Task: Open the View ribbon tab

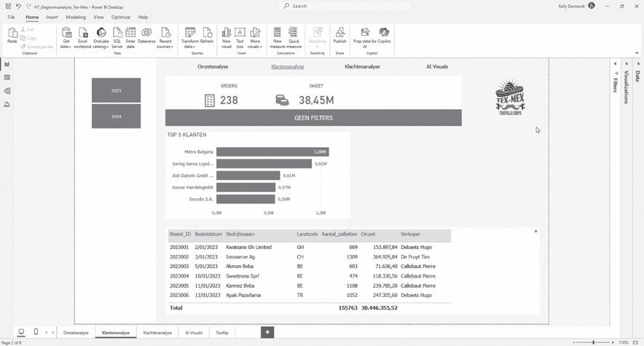Action: pyautogui.click(x=98, y=17)
